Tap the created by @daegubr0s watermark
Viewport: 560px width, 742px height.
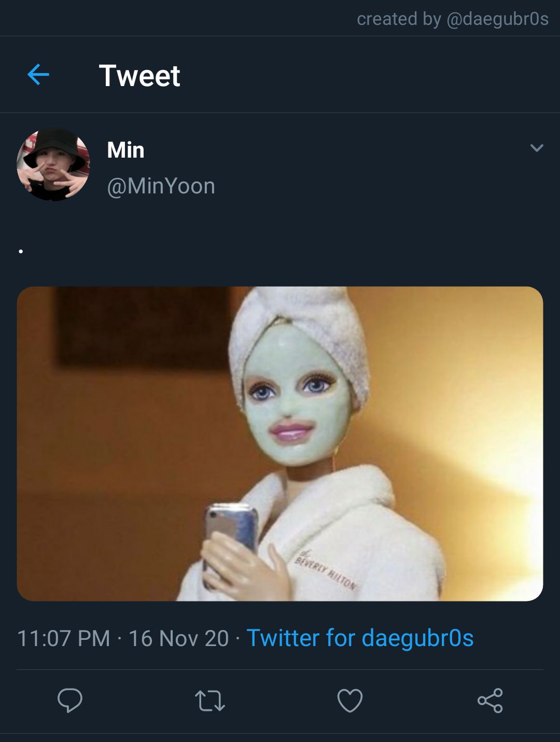pyautogui.click(x=452, y=19)
